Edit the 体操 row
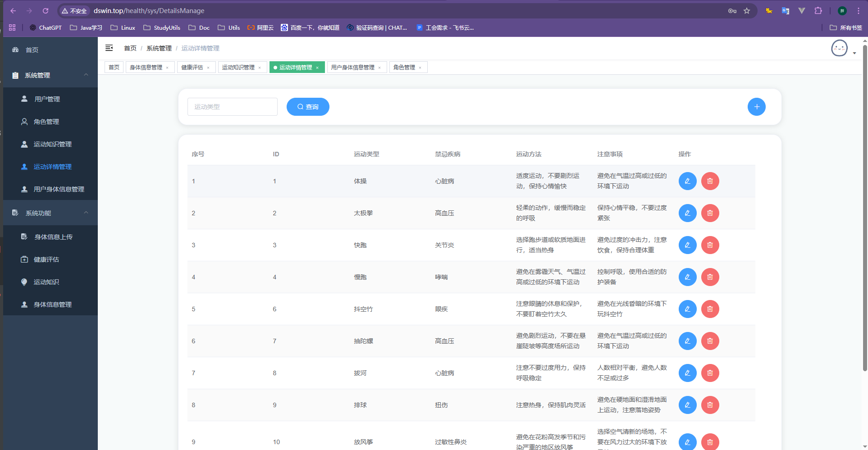868x450 pixels. (x=687, y=181)
